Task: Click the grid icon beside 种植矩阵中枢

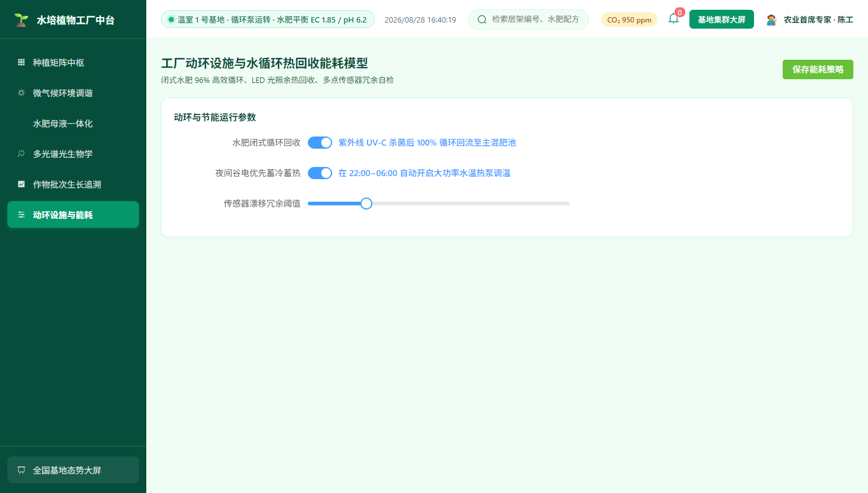Action: pyautogui.click(x=21, y=62)
